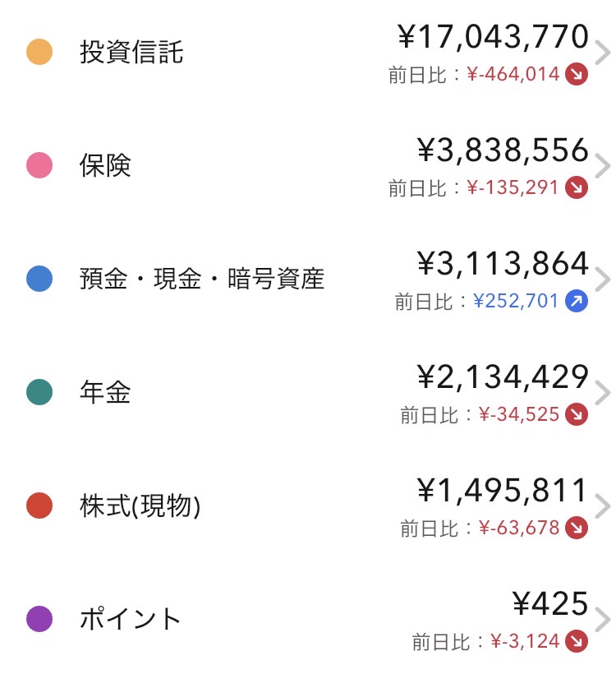Click the purple dot beside ポイント

click(x=39, y=619)
